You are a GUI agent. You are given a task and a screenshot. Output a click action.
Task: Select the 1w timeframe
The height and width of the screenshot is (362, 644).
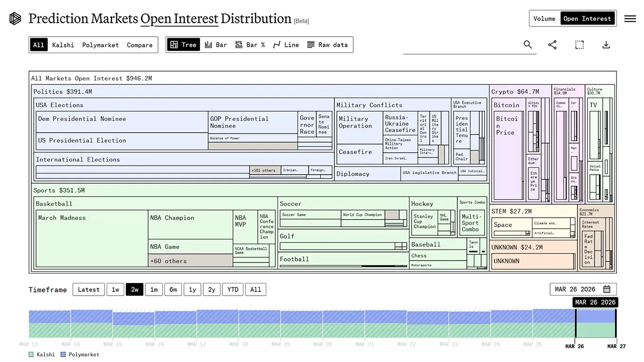pos(115,289)
